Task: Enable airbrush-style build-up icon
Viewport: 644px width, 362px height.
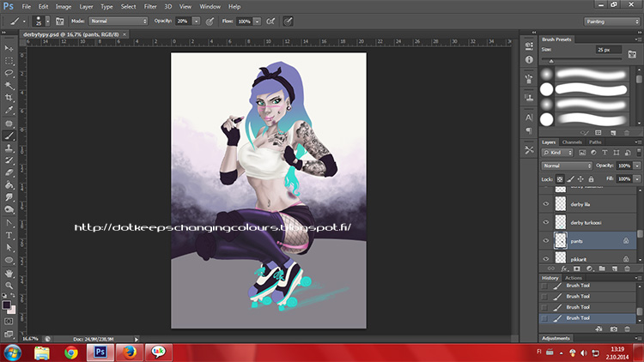Action: tap(270, 21)
